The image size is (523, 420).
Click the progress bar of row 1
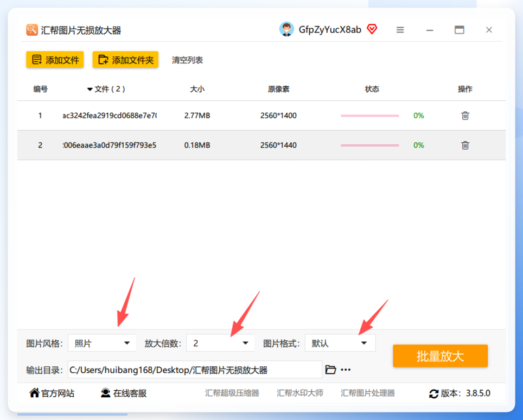click(x=370, y=116)
